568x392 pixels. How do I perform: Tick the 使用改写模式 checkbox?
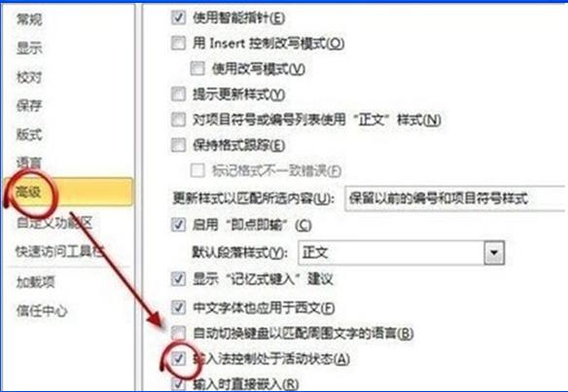click(x=197, y=68)
